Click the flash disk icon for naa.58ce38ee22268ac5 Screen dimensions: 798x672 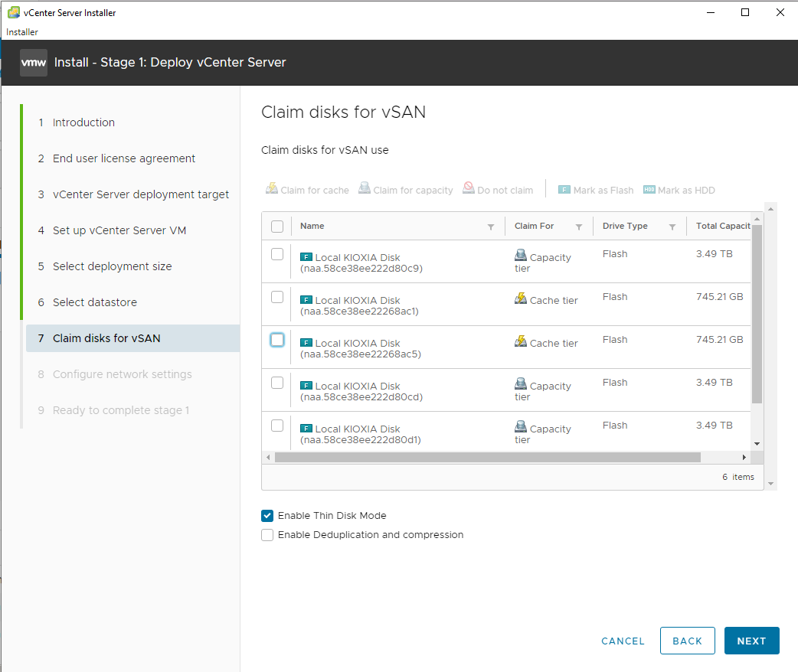(x=306, y=342)
